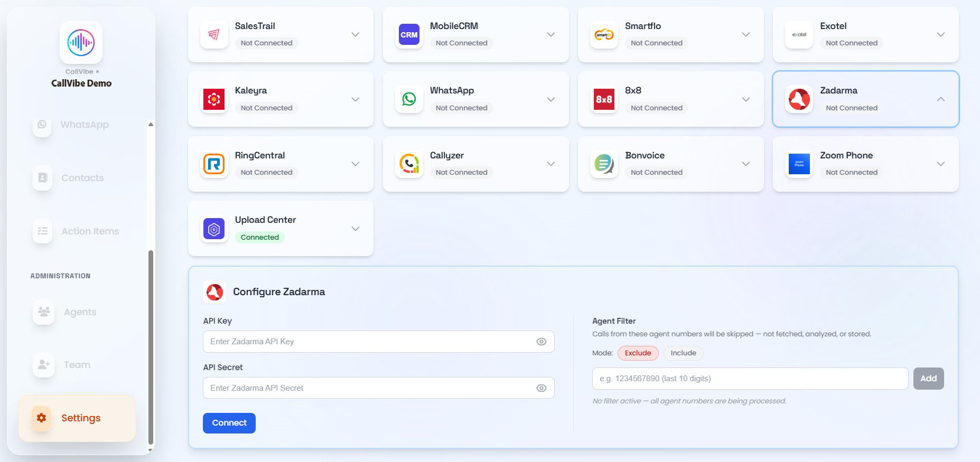Screen dimensions: 980x462
Task: Expand the Callyzer integration card
Action: [x=550, y=164]
